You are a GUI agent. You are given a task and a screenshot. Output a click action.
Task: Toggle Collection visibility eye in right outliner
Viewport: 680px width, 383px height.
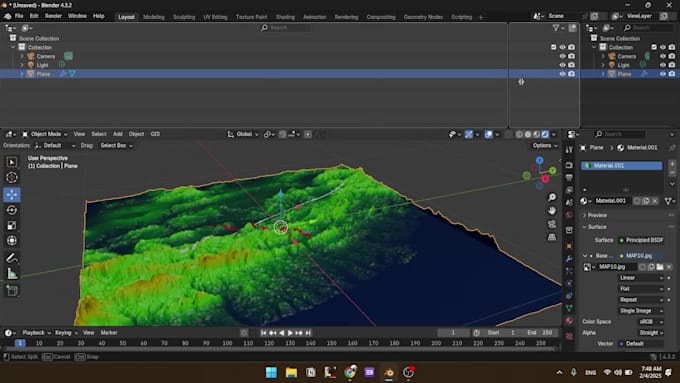click(x=663, y=47)
